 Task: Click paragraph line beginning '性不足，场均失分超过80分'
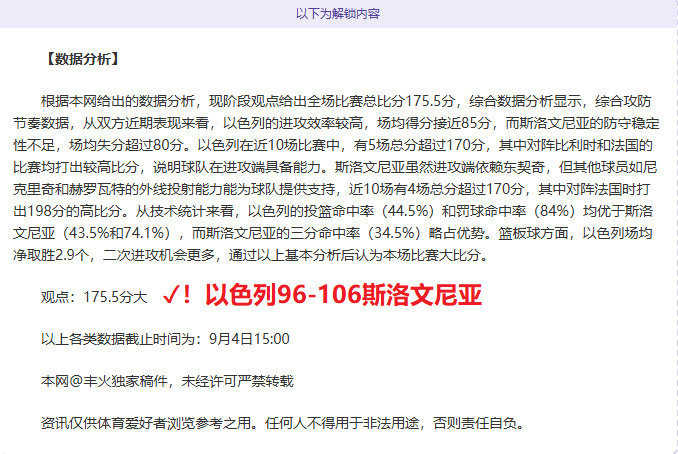point(333,145)
